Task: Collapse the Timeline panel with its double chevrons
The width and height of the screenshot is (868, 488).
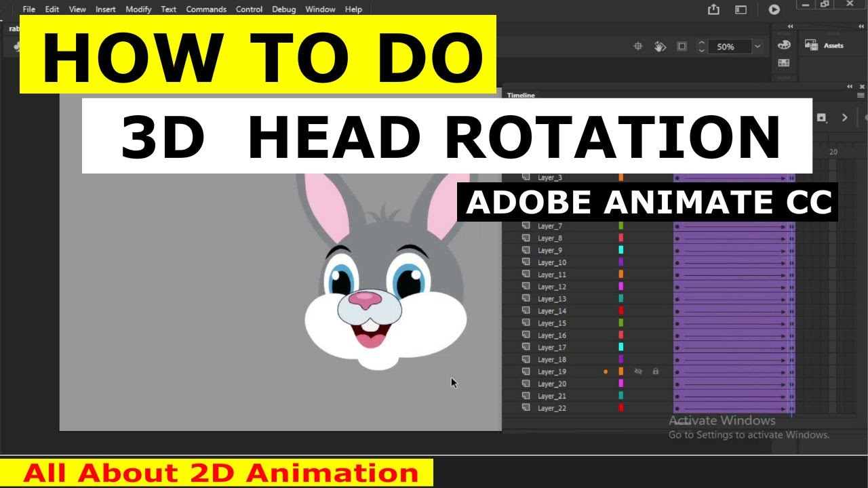Action: click(849, 86)
